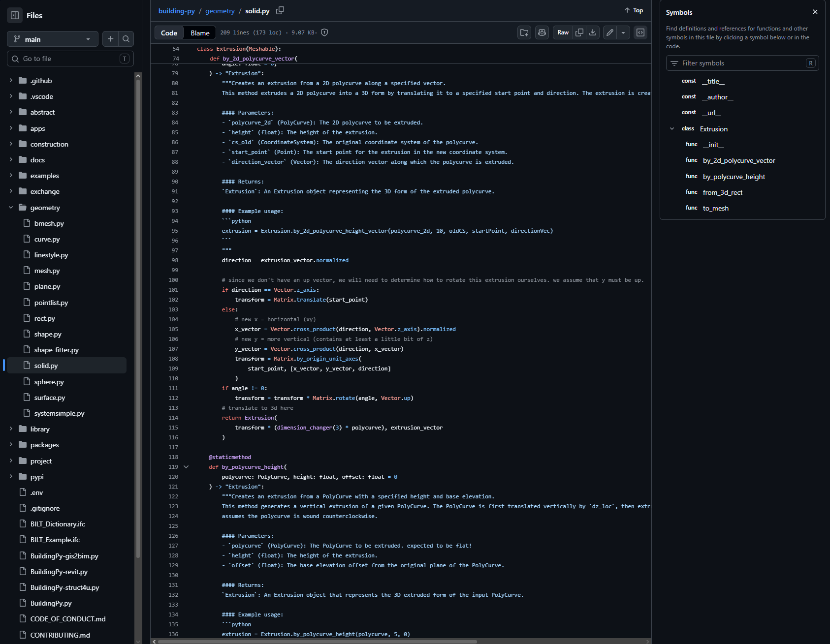830x644 pixels.
Task: Close the Symbols panel
Action: [815, 12]
